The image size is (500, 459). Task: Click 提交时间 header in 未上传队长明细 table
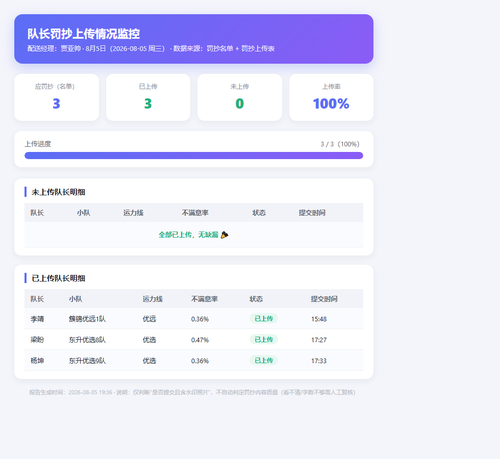click(x=312, y=213)
